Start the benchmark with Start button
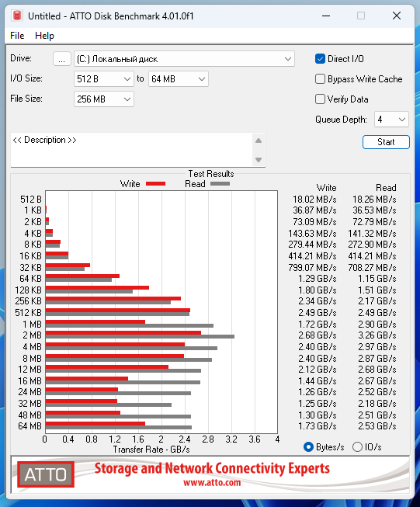The height and width of the screenshot is (507, 420). [386, 142]
